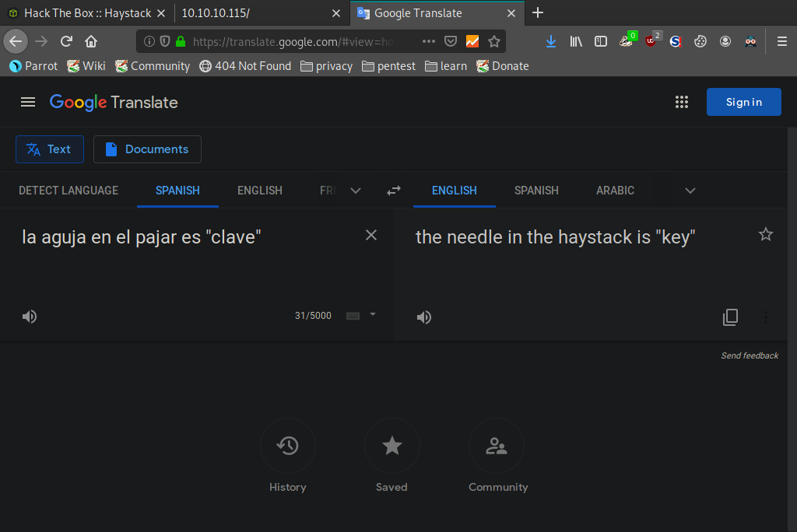Viewport: 797px width, 532px height.
Task: Open the Community bookmark in bookmarks bar
Action: coord(153,66)
